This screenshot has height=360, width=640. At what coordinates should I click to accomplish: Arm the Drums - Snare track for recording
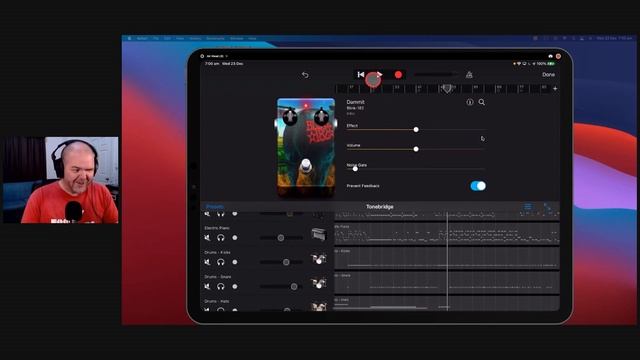(235, 287)
